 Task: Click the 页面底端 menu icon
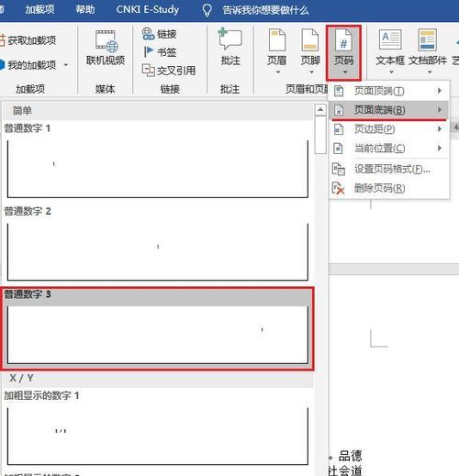click(339, 110)
